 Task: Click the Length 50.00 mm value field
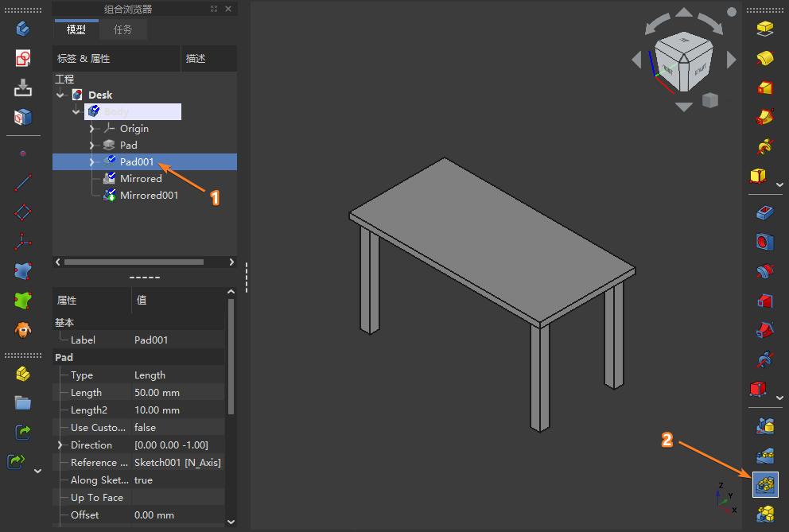(x=178, y=393)
